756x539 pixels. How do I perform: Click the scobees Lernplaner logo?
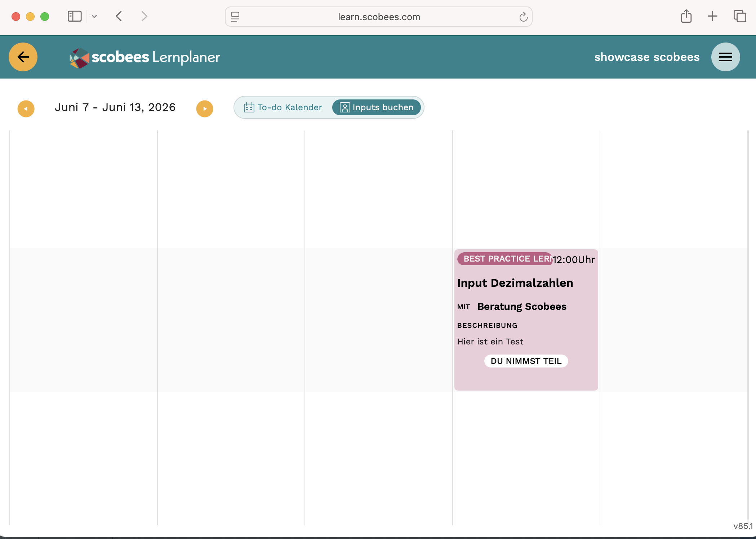click(x=145, y=57)
